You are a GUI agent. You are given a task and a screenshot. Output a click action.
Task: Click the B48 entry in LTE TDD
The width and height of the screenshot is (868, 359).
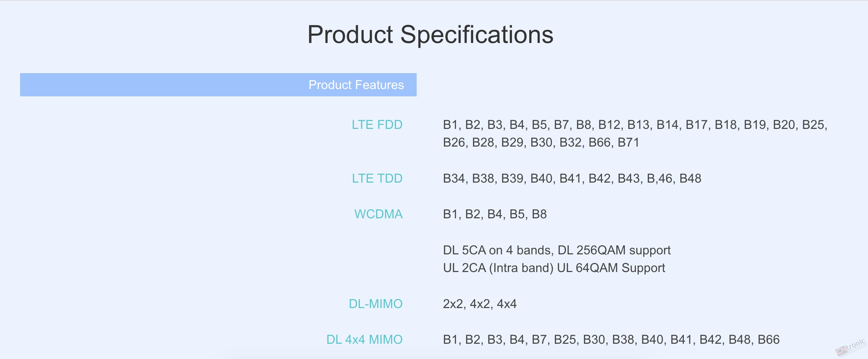pos(690,178)
